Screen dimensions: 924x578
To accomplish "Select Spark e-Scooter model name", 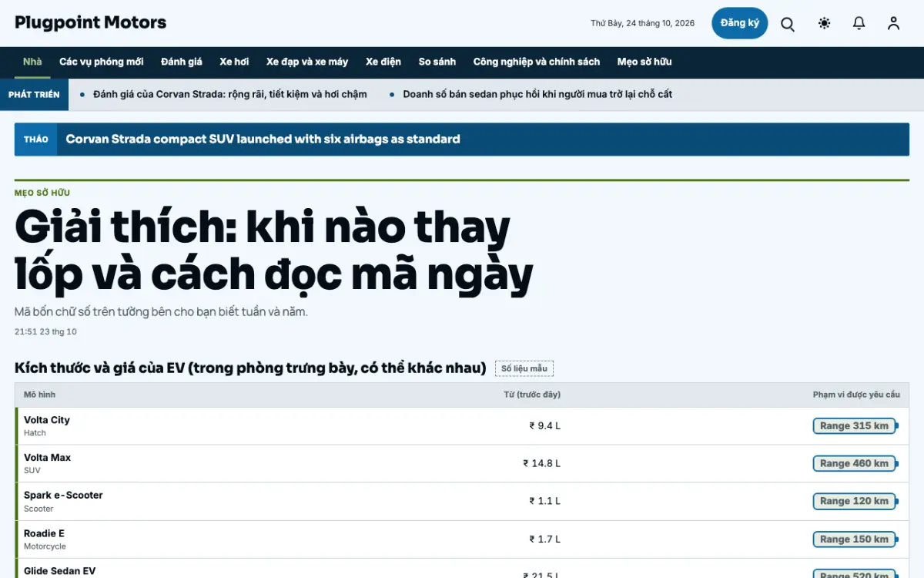I will point(63,496).
